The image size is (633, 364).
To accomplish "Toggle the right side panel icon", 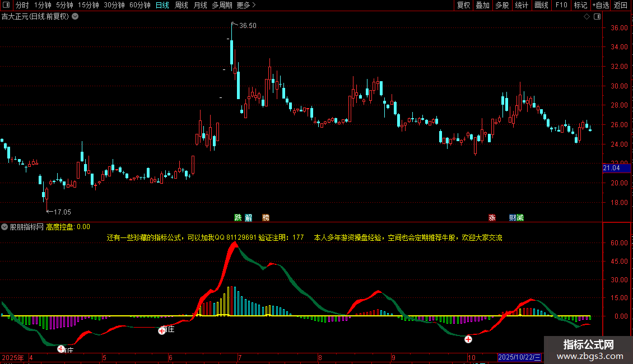I will click(597, 17).
